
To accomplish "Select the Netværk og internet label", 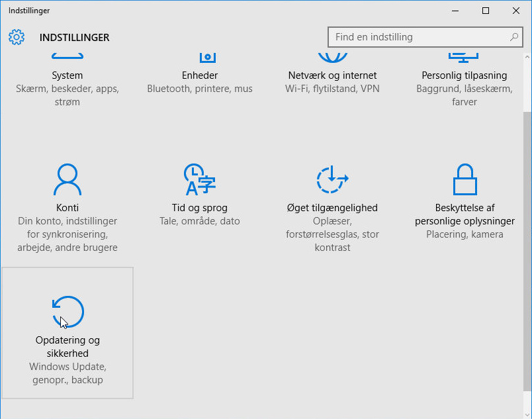I will [x=332, y=75].
